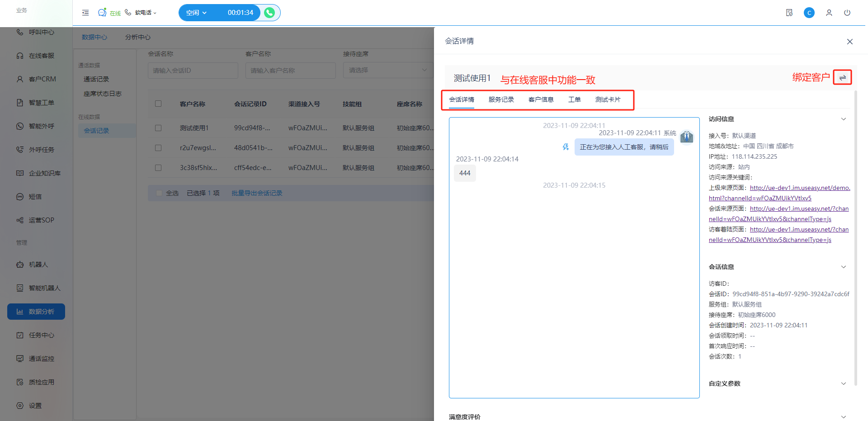Toggle the table header select-all checkbox
Viewport: 868px width, 421px height.
point(158,104)
